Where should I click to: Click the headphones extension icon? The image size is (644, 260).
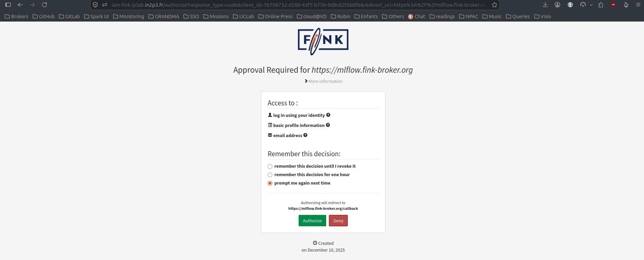tap(583, 5)
